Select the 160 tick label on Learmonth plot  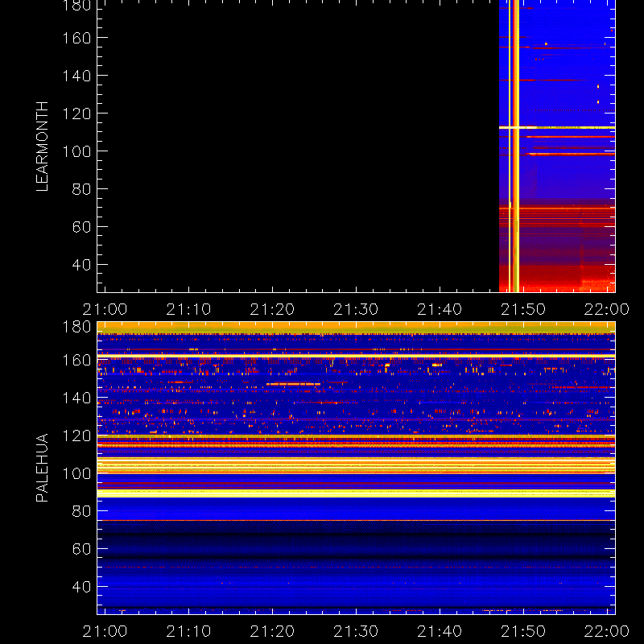76,38
